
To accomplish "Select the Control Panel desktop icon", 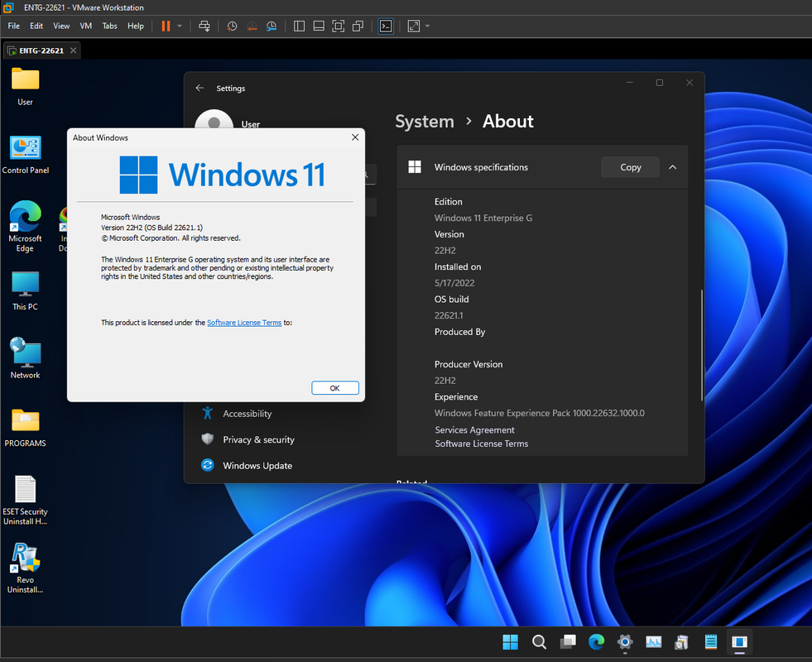I will click(x=25, y=154).
